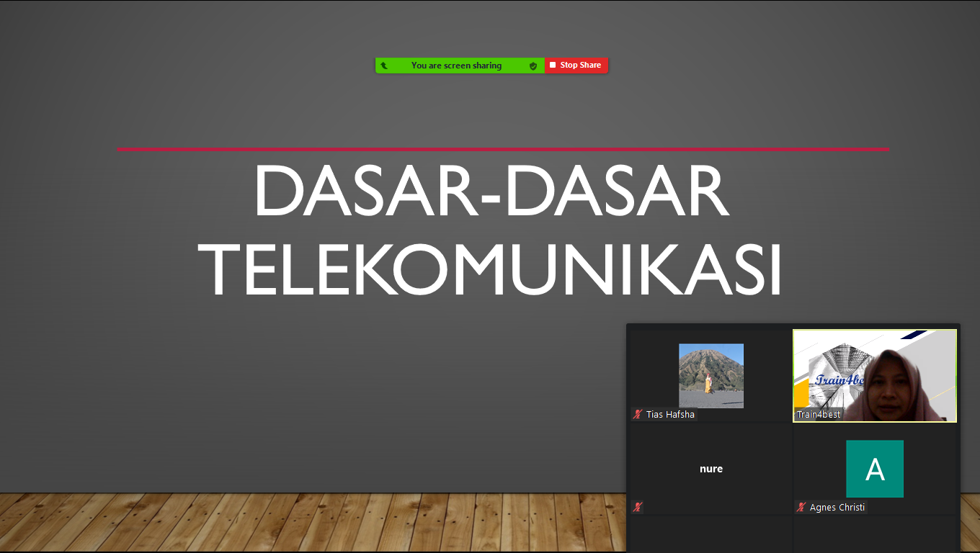Click the Agnes Christi name label
980x553 pixels.
837,508
